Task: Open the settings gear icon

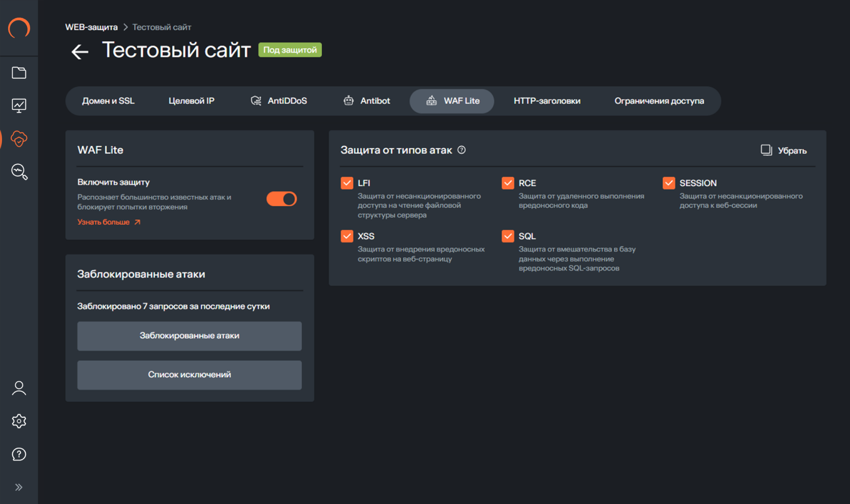Action: click(19, 421)
